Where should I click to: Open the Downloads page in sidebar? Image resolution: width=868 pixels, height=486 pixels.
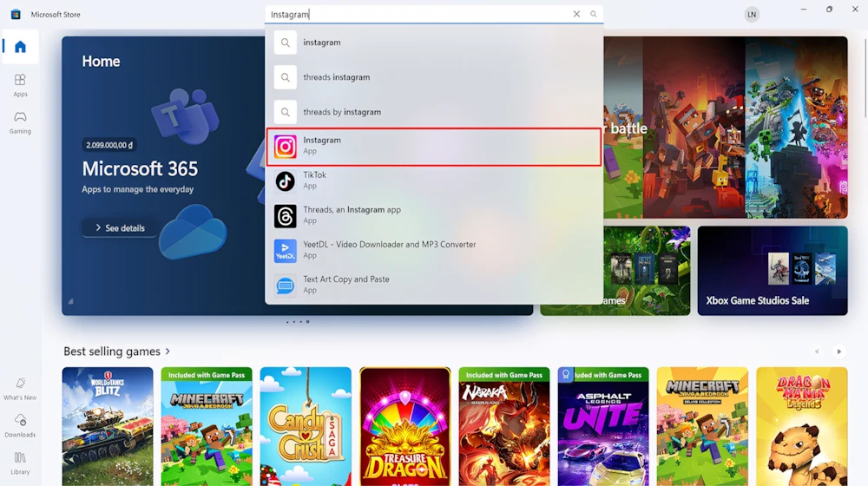point(21,426)
